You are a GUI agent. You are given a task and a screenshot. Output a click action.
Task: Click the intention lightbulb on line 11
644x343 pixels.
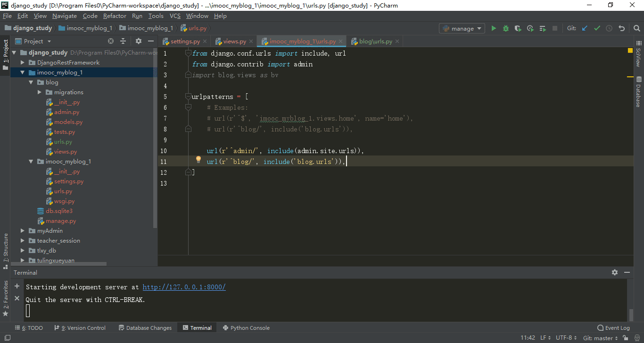coord(198,160)
